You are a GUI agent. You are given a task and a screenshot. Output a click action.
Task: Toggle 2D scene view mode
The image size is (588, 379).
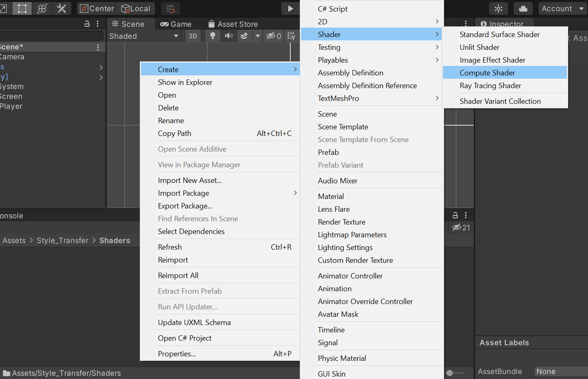click(193, 36)
